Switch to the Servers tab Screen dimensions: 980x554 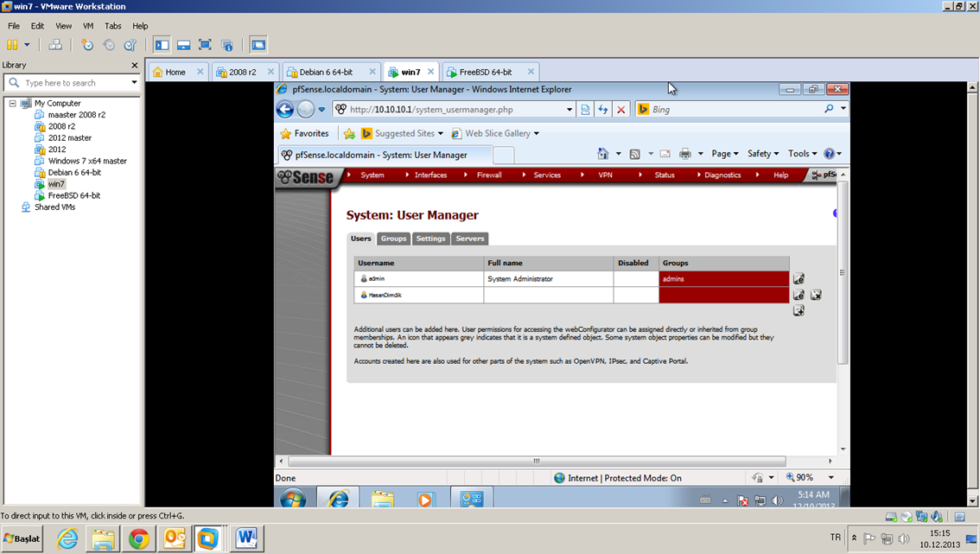coord(470,239)
